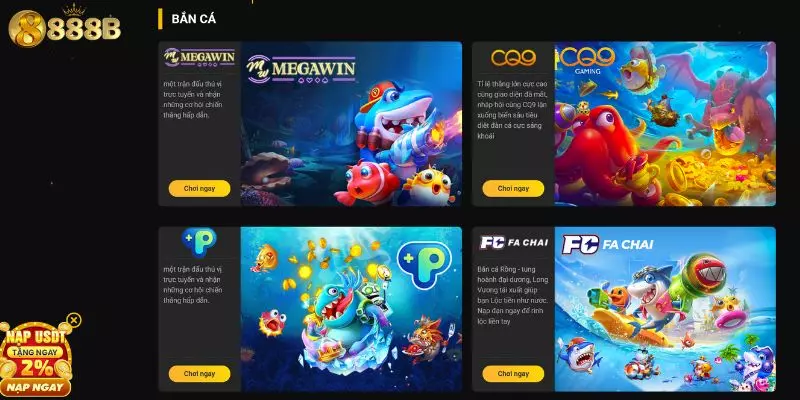Screen dimensions: 800x400
Task: Click the NẠP NGAY promo button
Action: 36,387
